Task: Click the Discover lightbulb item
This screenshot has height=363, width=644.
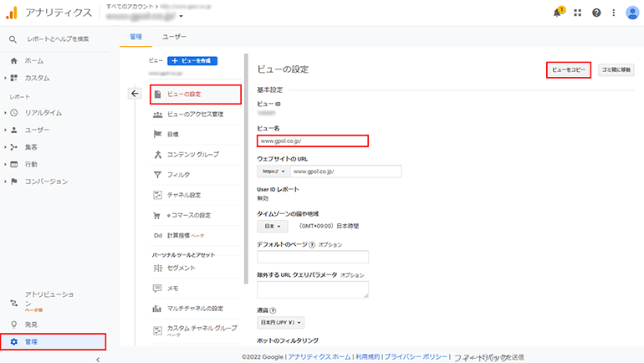Action: (x=31, y=324)
